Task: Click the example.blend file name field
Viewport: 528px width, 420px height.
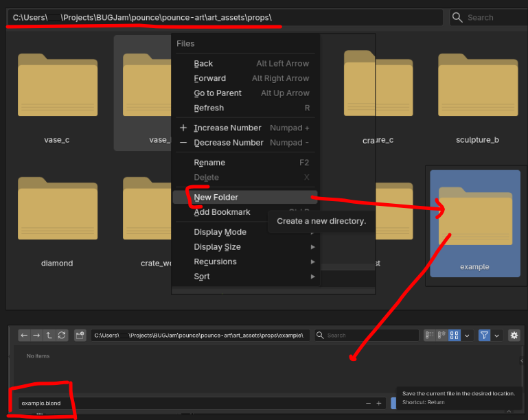Action: (x=185, y=403)
